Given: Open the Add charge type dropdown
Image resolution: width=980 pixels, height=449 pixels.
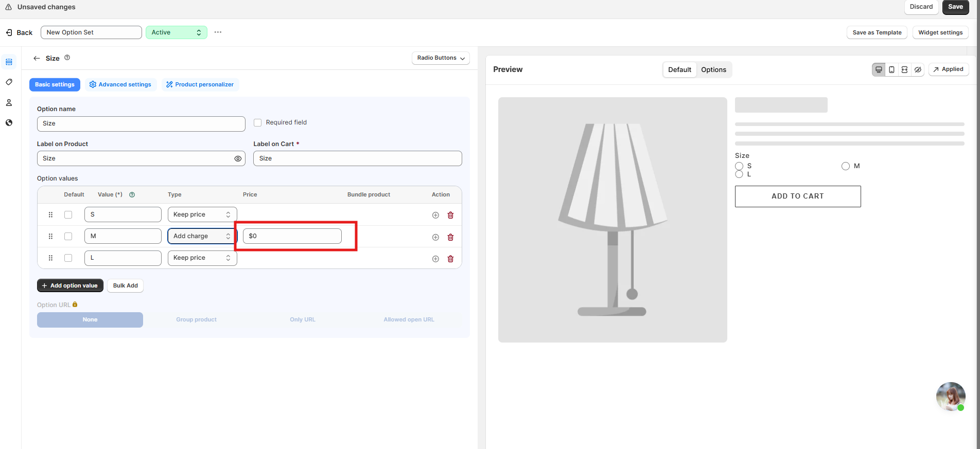Looking at the screenshot, I should [x=202, y=236].
